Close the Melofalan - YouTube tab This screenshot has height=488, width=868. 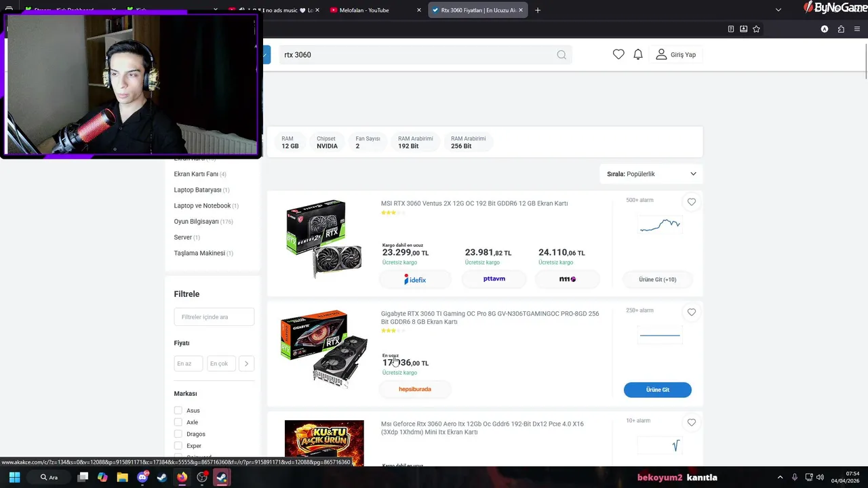[x=419, y=10]
